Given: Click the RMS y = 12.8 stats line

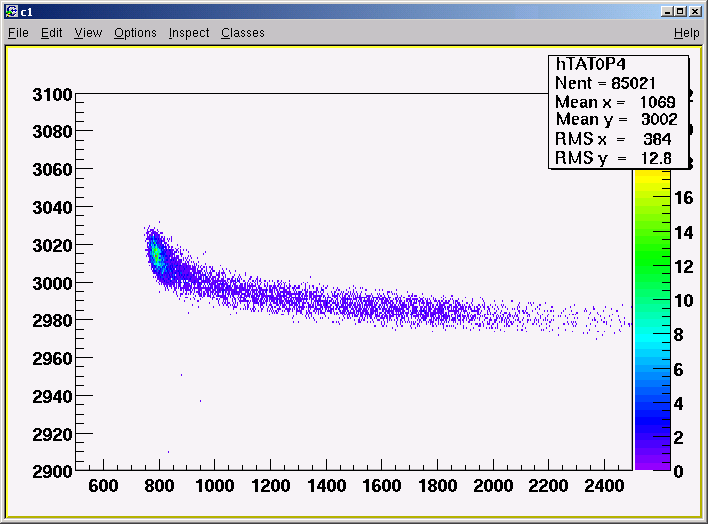Looking at the screenshot, I should pyautogui.click(x=613, y=158).
